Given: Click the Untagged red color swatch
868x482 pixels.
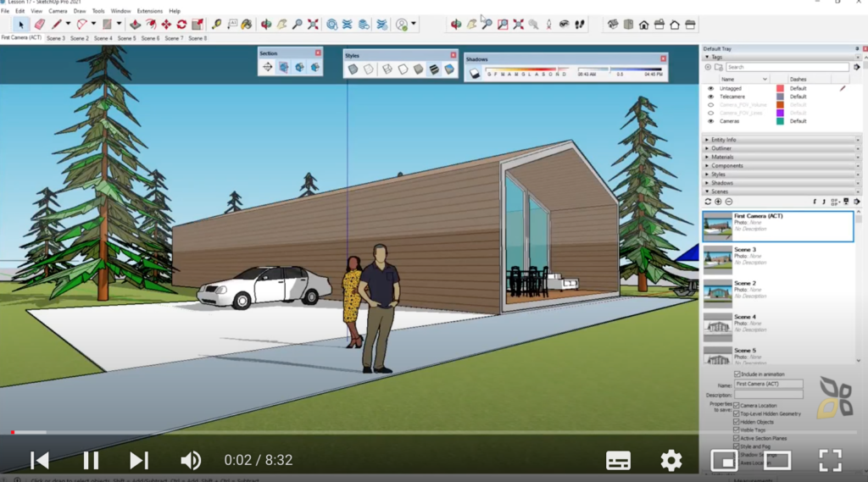Looking at the screenshot, I should (780, 89).
